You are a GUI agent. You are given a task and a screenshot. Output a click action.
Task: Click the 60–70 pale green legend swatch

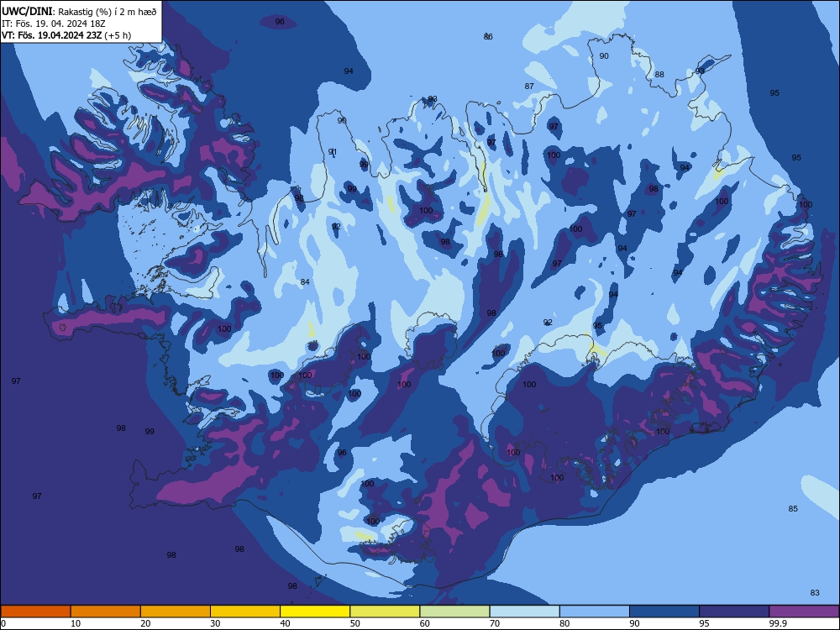[454, 612]
